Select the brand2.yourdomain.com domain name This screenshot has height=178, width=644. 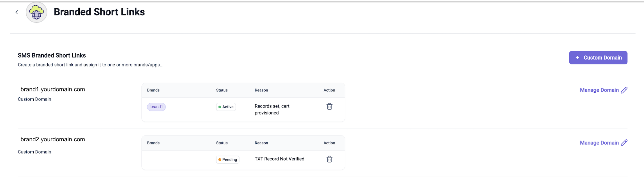[53, 139]
